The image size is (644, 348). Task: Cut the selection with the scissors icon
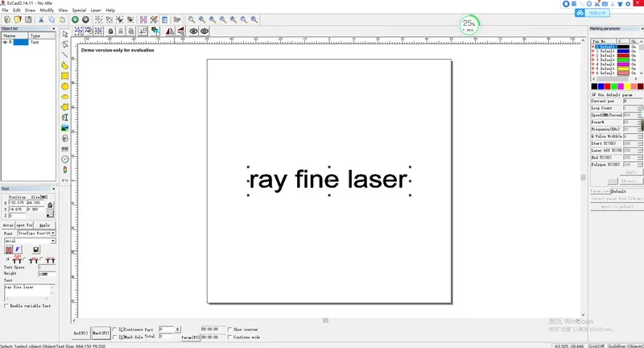[x=41, y=19]
